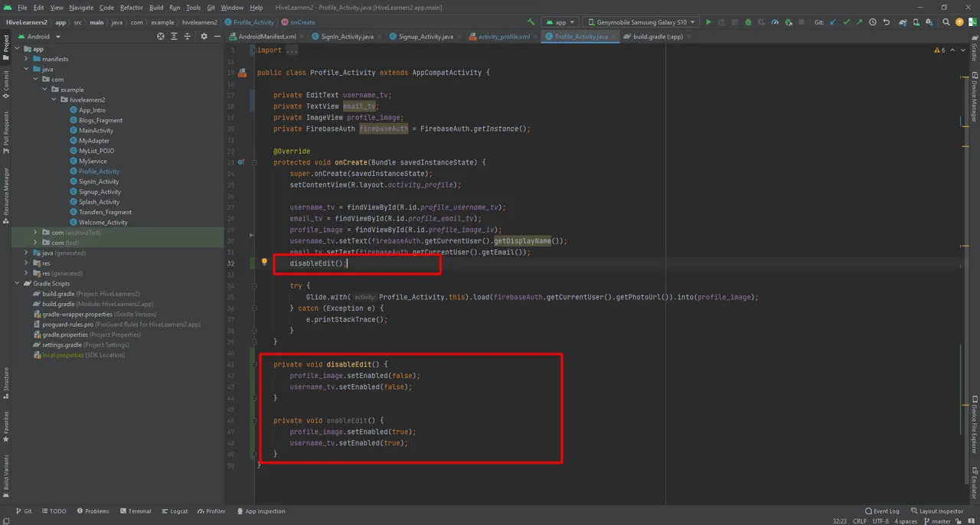
Task: Toggle the Emulator side panel
Action: 975,482
